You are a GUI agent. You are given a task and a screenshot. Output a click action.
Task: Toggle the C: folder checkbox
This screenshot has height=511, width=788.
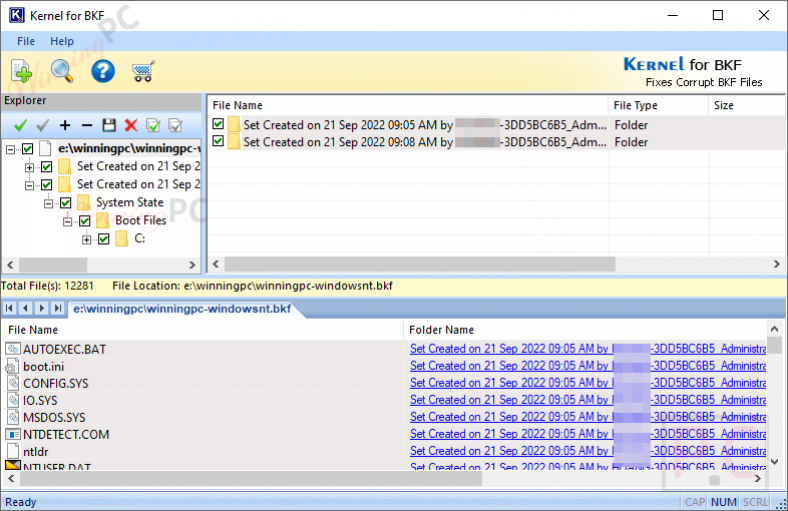tap(104, 239)
